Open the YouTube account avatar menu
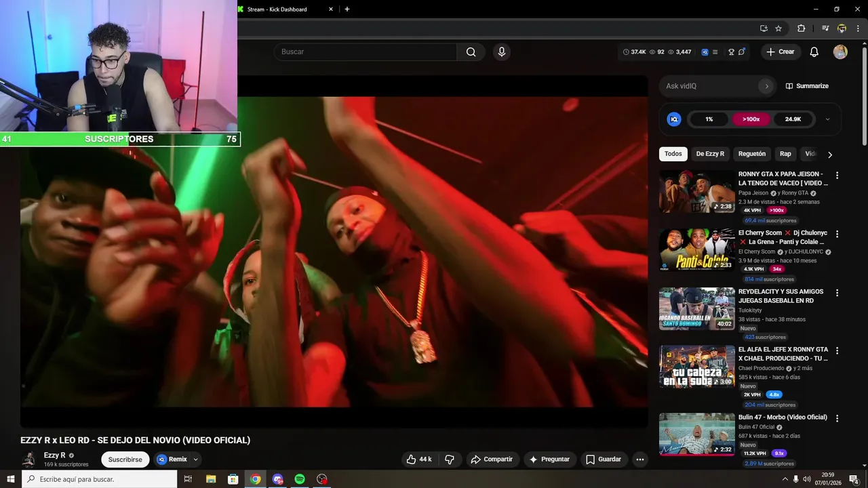 [x=840, y=52]
